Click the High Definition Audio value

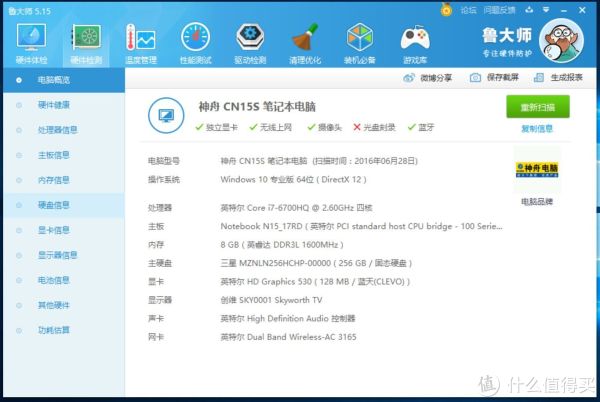pyautogui.click(x=288, y=319)
